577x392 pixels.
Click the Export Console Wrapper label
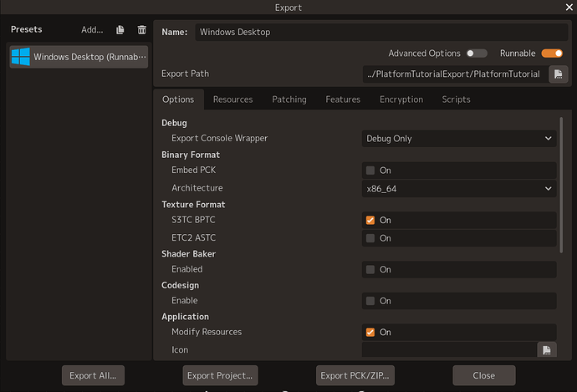[219, 138]
